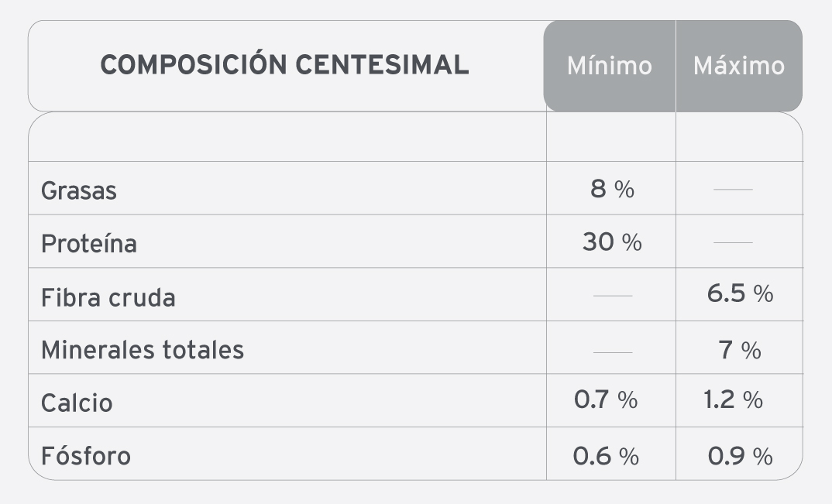
Task: Click the dash in Fibra cruda minimum cell
Action: pyautogui.click(x=612, y=296)
